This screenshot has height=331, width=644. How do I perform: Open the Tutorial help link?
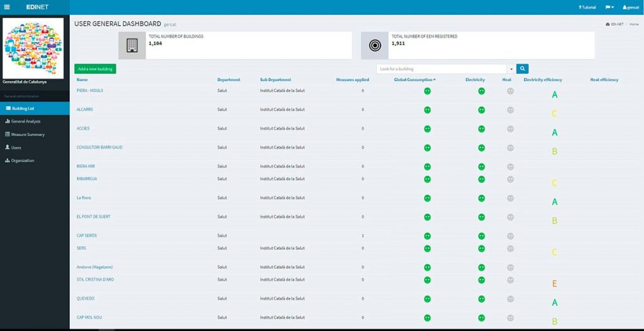coord(587,7)
